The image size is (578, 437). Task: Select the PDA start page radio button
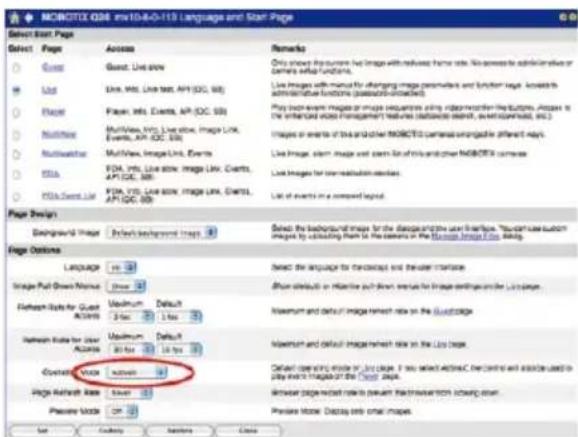coord(16,174)
